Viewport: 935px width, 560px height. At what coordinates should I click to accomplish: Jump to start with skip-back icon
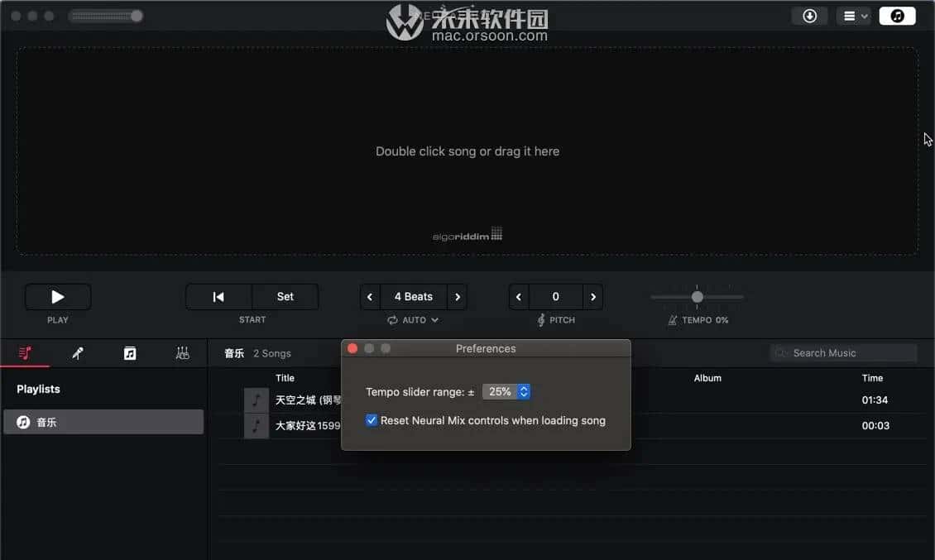click(x=218, y=297)
